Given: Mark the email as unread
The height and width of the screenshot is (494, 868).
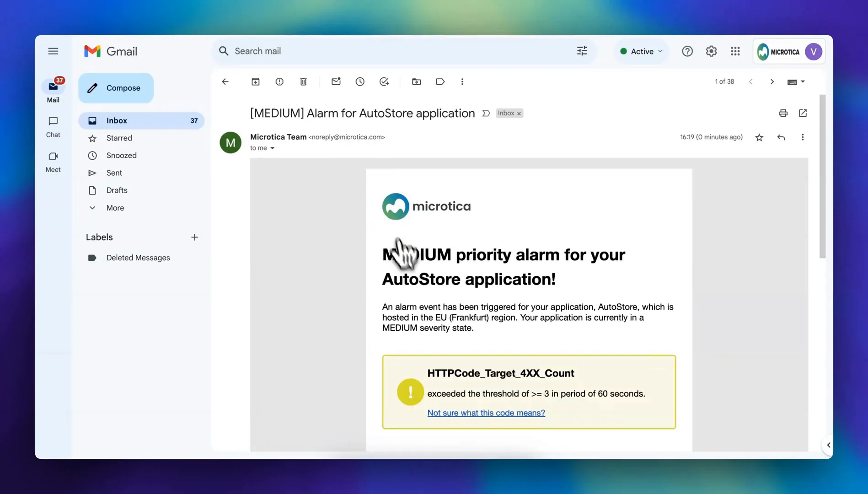Looking at the screenshot, I should [336, 82].
